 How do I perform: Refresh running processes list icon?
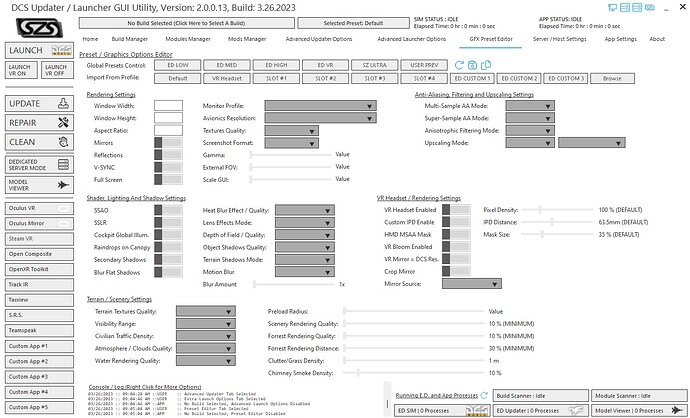[484, 395]
